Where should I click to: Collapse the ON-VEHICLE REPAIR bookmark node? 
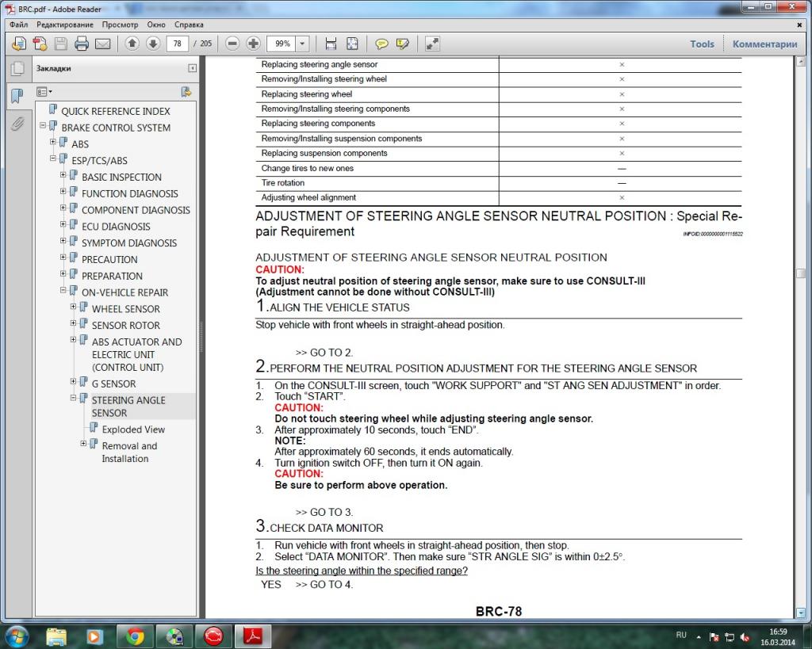pyautogui.click(x=63, y=292)
